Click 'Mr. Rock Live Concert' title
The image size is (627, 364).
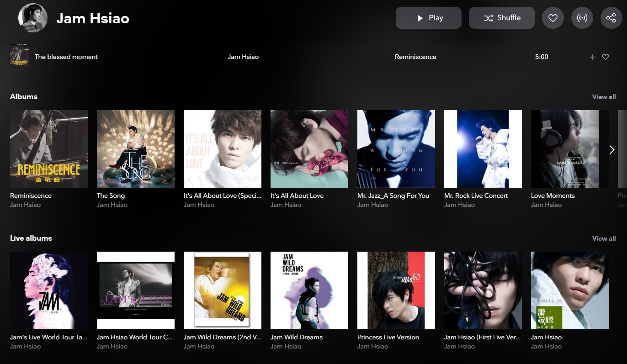(x=476, y=195)
